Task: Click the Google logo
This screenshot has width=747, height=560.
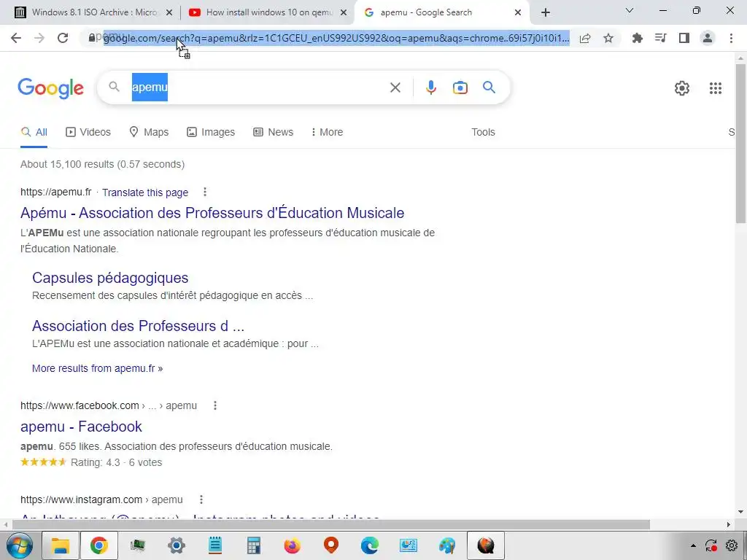Action: [50, 88]
